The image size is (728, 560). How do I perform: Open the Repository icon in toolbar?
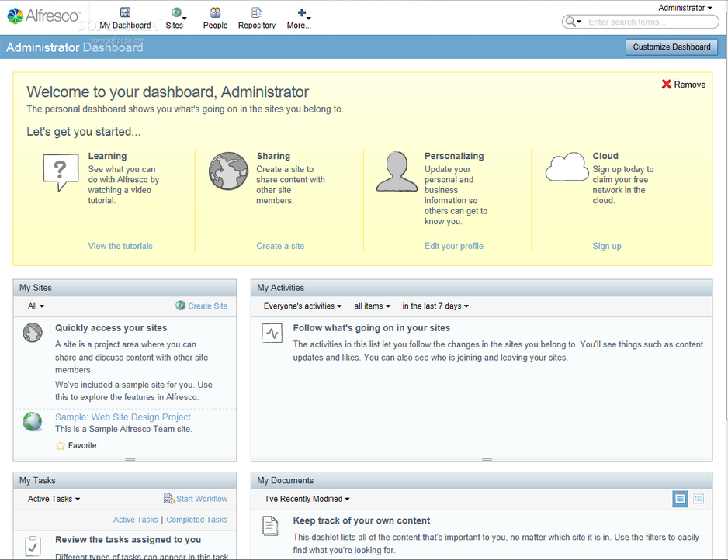click(257, 13)
